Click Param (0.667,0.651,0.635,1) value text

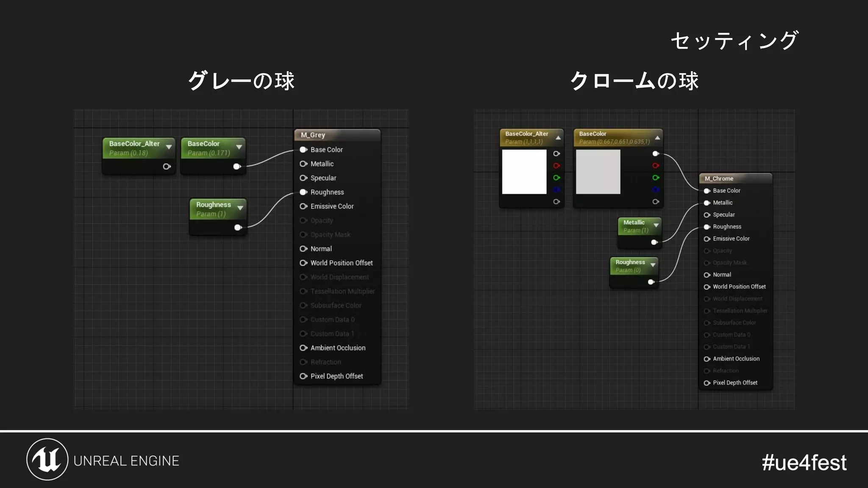pyautogui.click(x=614, y=142)
